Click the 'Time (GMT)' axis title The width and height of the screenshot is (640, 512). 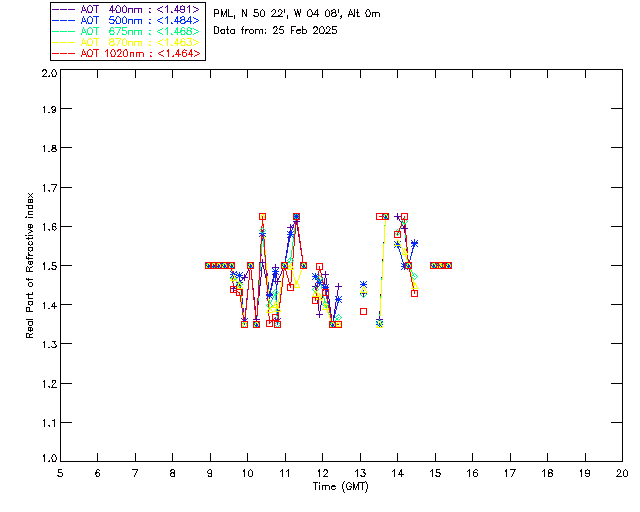pyautogui.click(x=340, y=486)
